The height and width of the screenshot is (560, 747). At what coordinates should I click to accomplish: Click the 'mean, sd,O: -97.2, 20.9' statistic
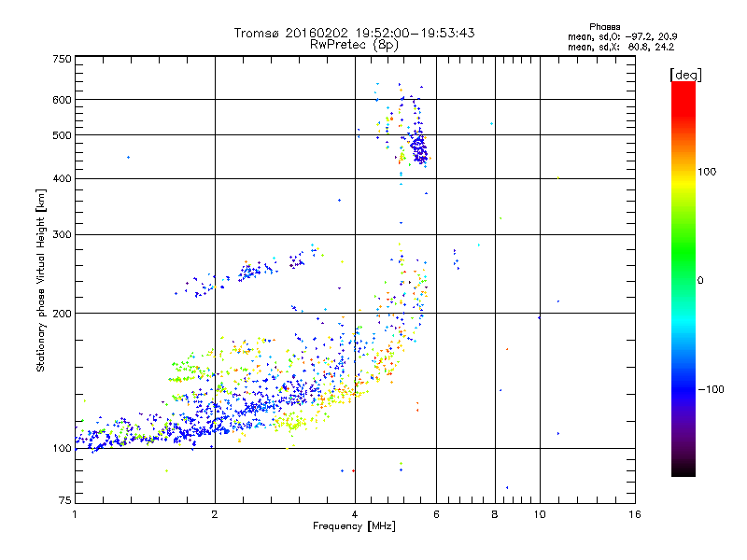(x=622, y=36)
